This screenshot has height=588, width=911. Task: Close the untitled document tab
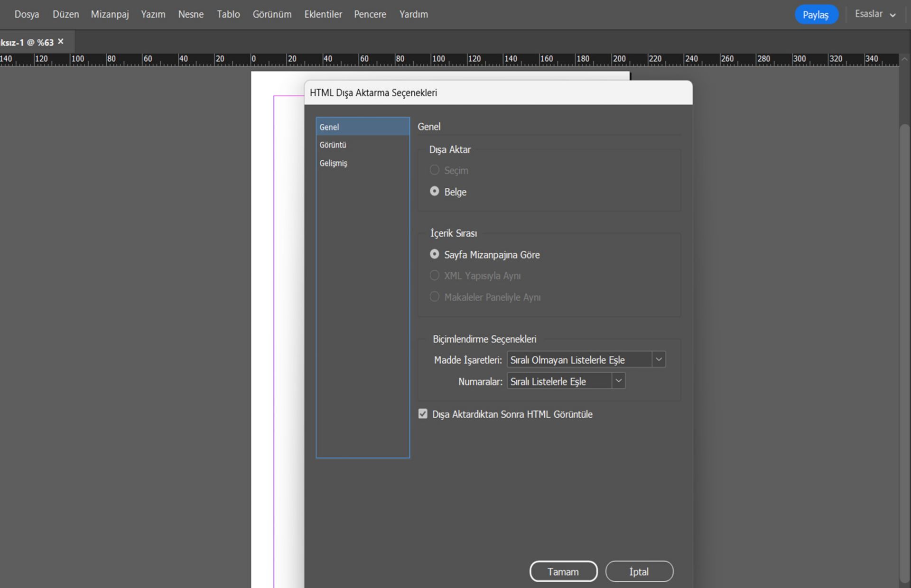coord(61,42)
